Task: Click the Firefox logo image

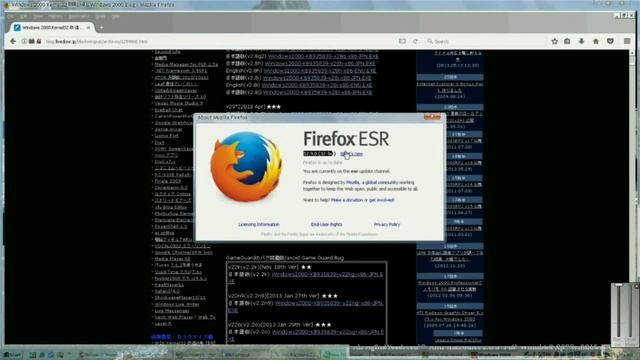Action: [246, 167]
